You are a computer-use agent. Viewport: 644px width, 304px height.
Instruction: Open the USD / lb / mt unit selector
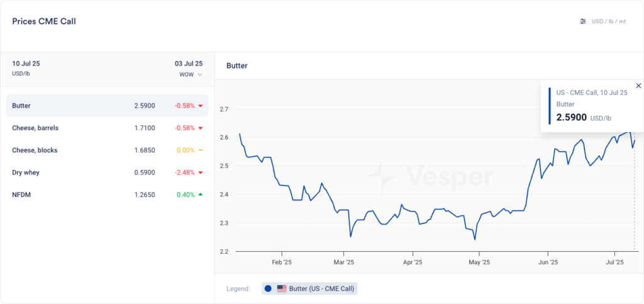click(x=608, y=21)
